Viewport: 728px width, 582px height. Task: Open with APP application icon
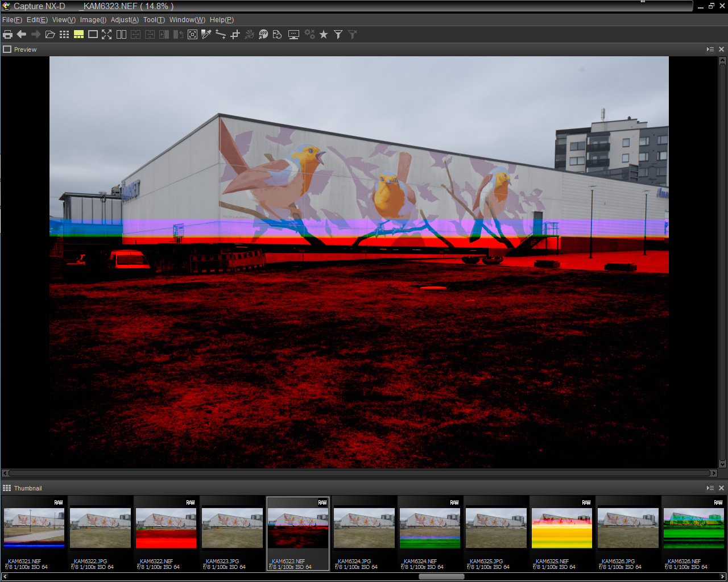tap(263, 35)
